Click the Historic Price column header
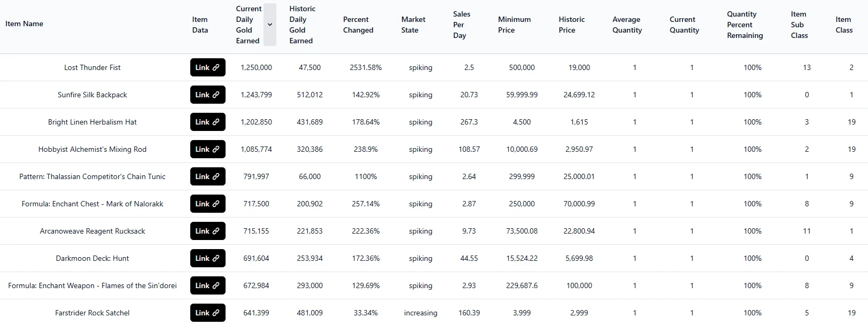Image resolution: width=868 pixels, height=325 pixels. [x=571, y=25]
